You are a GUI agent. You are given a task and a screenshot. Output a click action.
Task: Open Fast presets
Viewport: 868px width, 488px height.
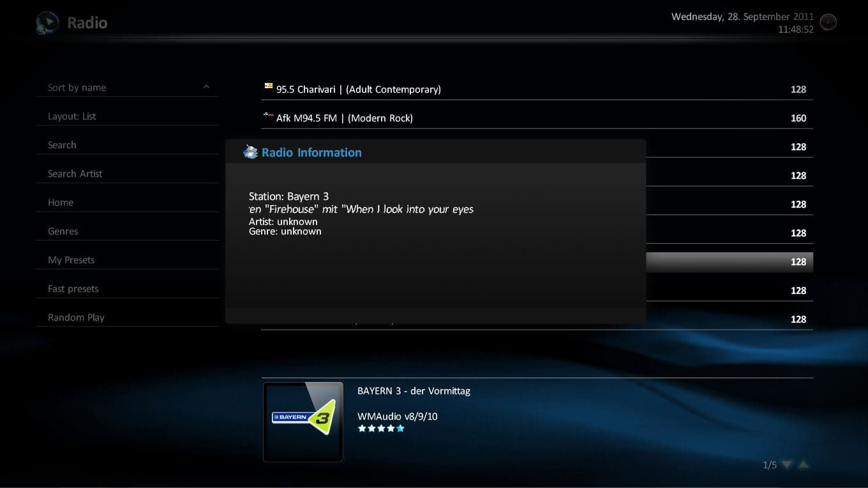click(x=128, y=289)
